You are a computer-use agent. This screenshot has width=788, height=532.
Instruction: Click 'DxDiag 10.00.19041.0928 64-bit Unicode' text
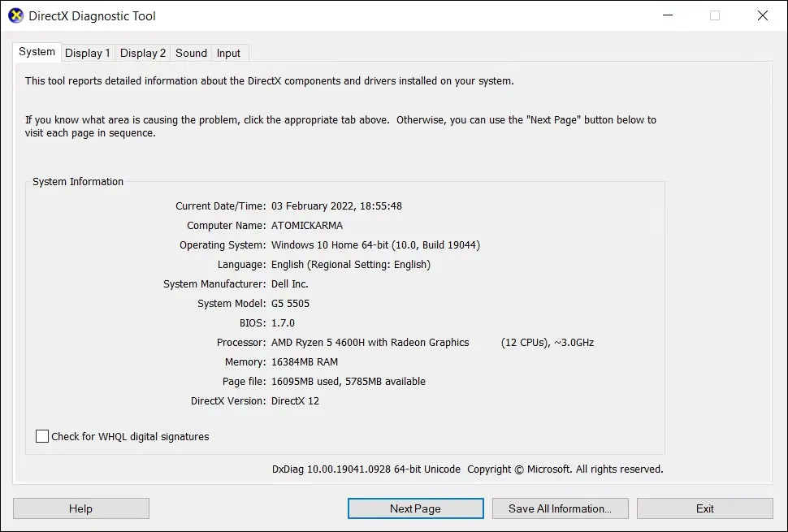pyautogui.click(x=366, y=469)
